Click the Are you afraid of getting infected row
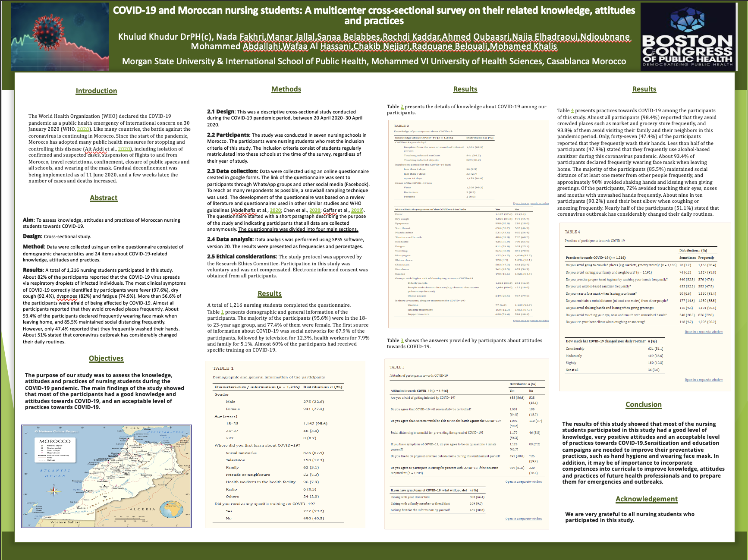 click(x=468, y=400)
